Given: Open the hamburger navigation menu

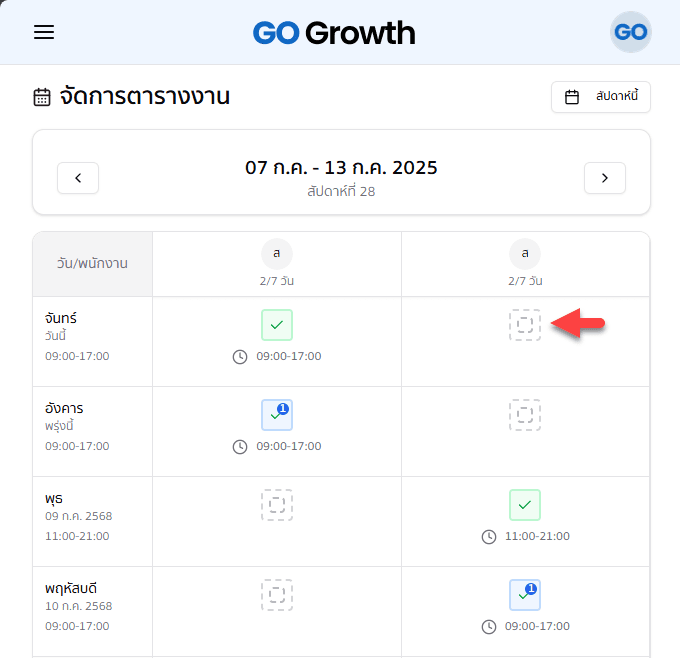Looking at the screenshot, I should 43,32.
